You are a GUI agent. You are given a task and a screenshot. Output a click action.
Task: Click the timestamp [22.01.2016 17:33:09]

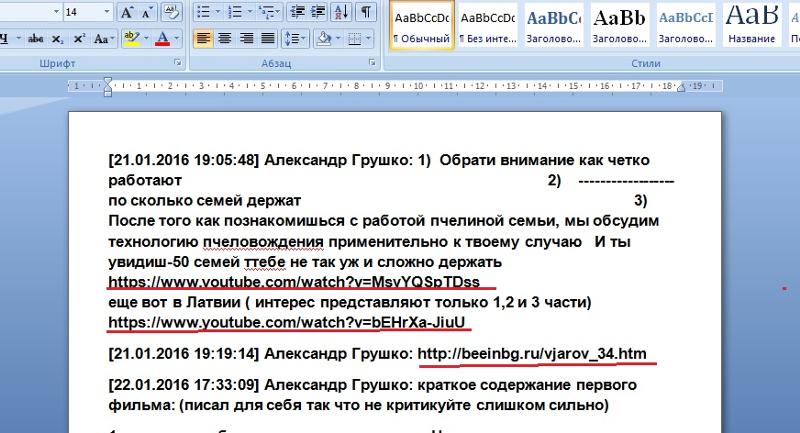(x=184, y=385)
